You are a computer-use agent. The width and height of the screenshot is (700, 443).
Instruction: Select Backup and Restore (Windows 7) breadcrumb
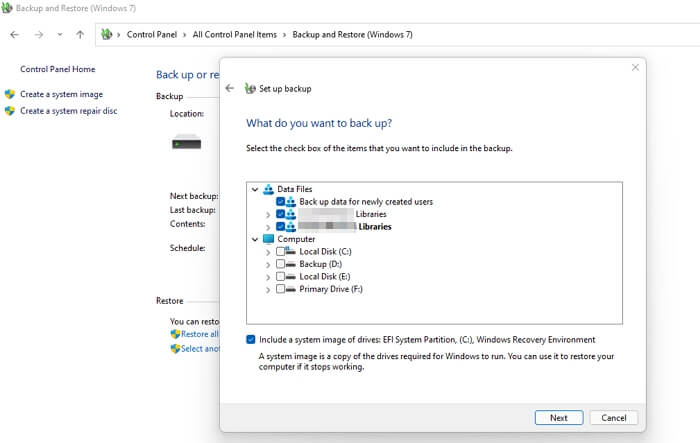coord(352,34)
